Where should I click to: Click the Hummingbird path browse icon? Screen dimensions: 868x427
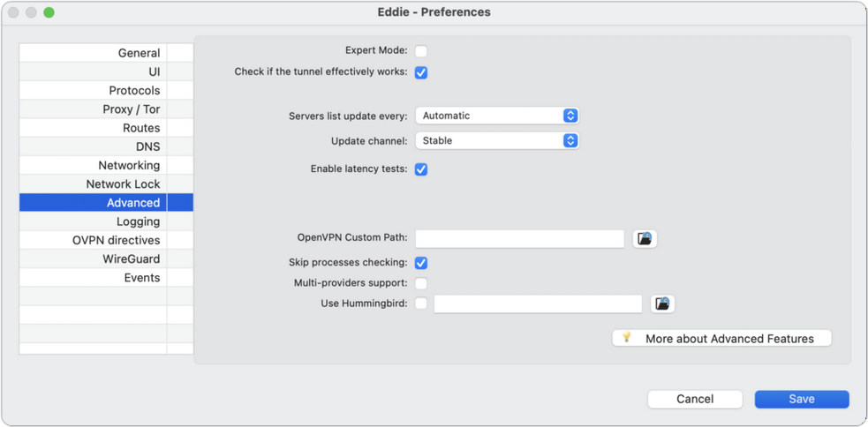pyautogui.click(x=662, y=303)
